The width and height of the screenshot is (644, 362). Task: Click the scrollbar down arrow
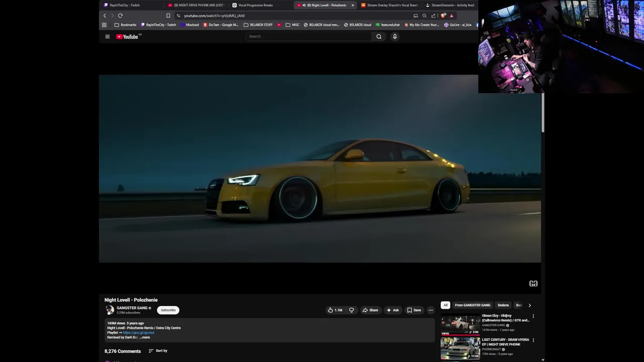[x=543, y=360]
